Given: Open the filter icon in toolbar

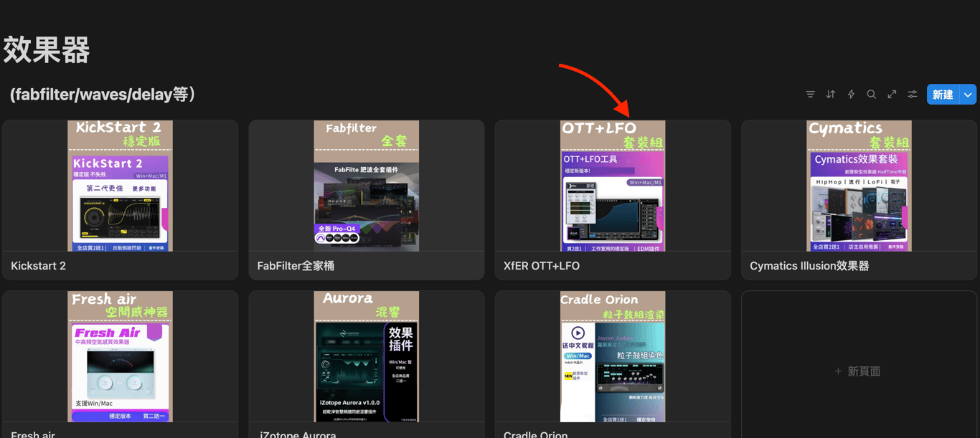Looking at the screenshot, I should point(810,95).
